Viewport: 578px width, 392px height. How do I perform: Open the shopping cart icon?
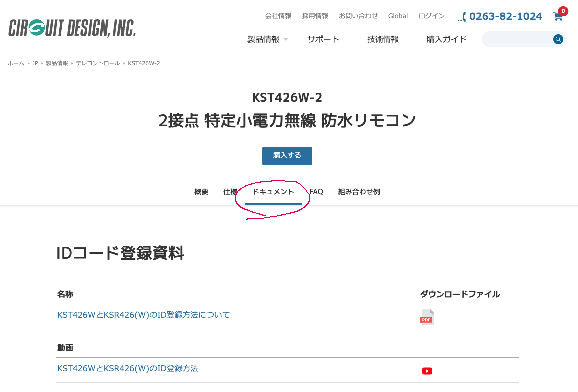tap(558, 16)
